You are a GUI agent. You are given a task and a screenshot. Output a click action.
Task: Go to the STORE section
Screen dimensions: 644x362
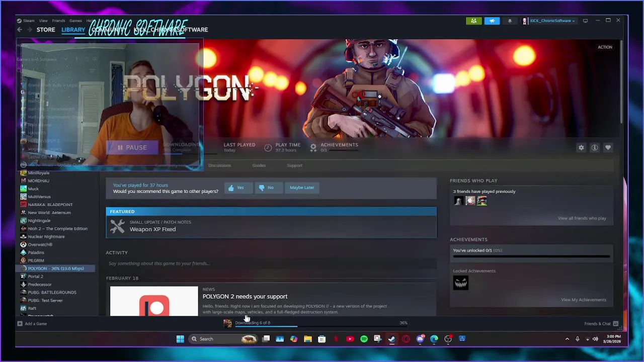tap(46, 30)
